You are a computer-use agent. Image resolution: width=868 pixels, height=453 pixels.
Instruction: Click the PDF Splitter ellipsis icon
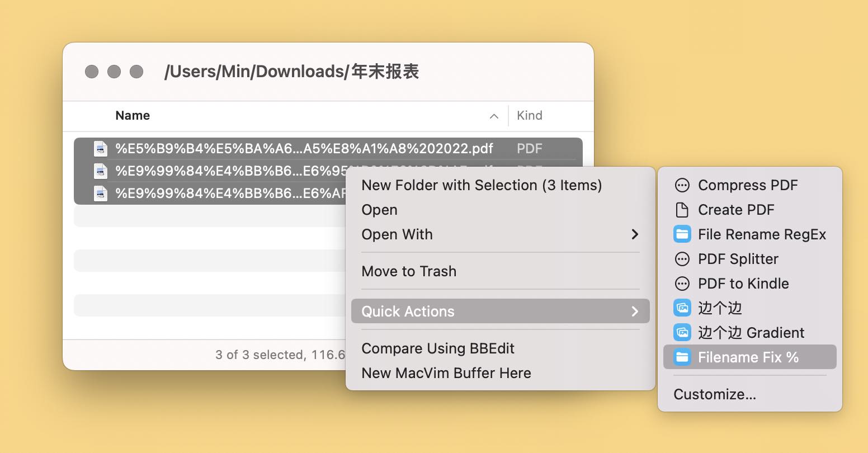(682, 259)
